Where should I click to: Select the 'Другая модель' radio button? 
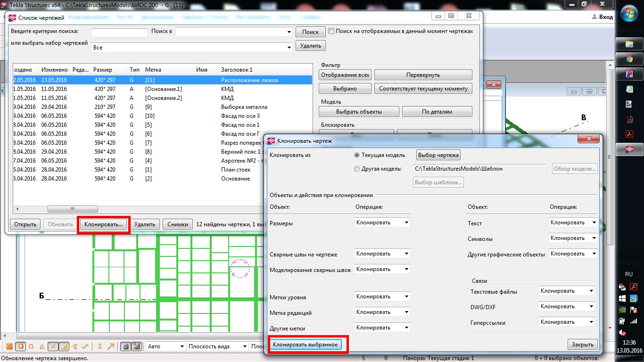click(357, 169)
